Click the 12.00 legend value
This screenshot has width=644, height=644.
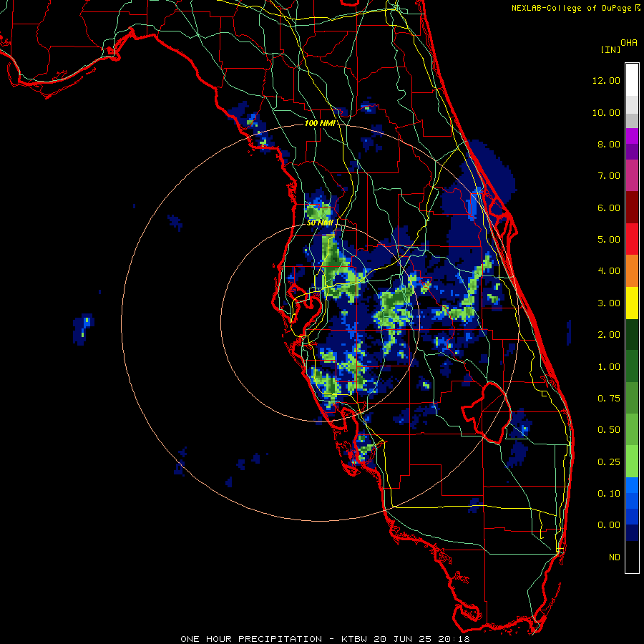pos(606,80)
